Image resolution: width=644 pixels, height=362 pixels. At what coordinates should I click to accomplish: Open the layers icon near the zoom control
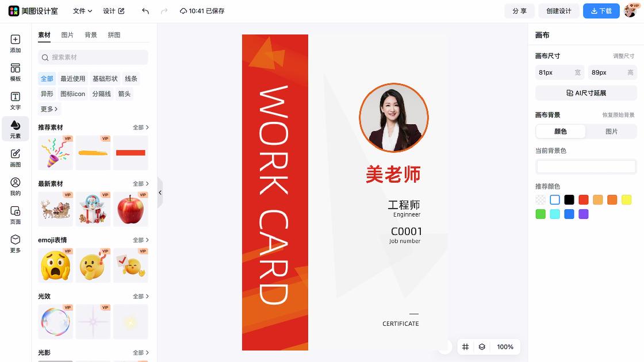[481, 346]
